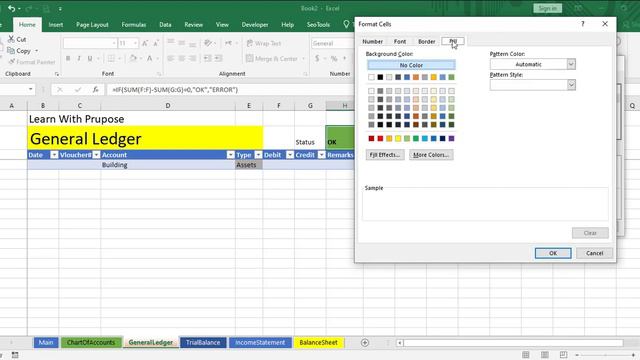The image size is (640, 360).
Task: Click the Insert Function fx icon
Action: click(96, 89)
